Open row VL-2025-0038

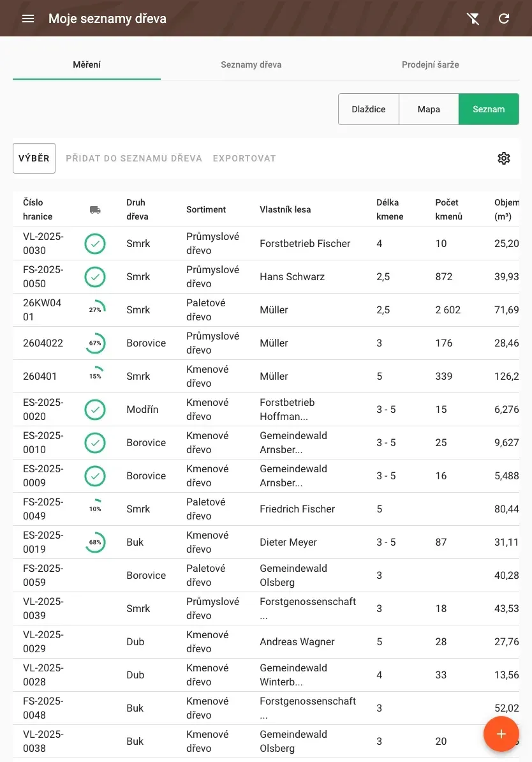[266, 741]
